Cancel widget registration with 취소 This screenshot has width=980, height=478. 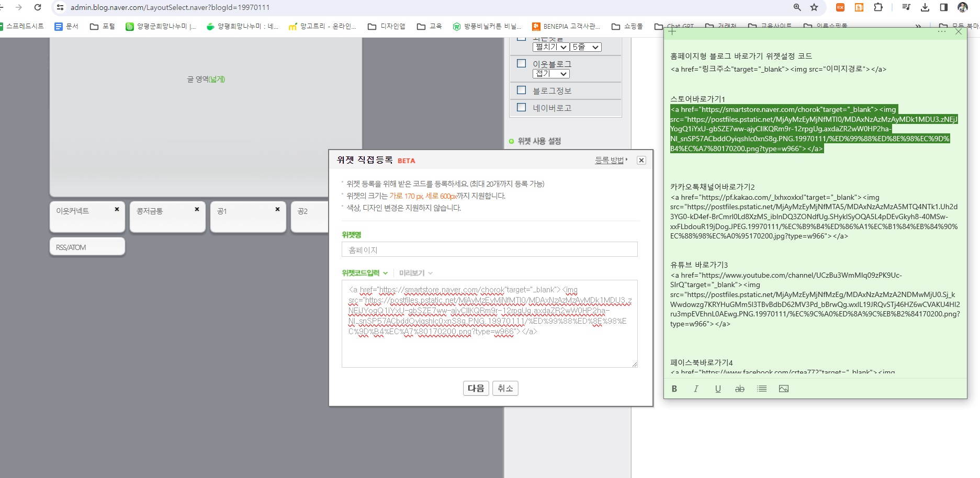pos(505,388)
